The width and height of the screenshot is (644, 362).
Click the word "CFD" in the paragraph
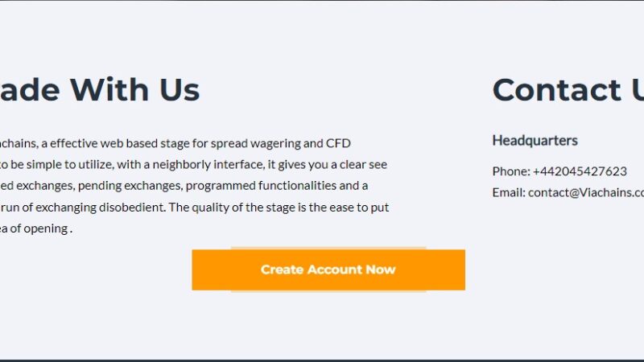337,144
